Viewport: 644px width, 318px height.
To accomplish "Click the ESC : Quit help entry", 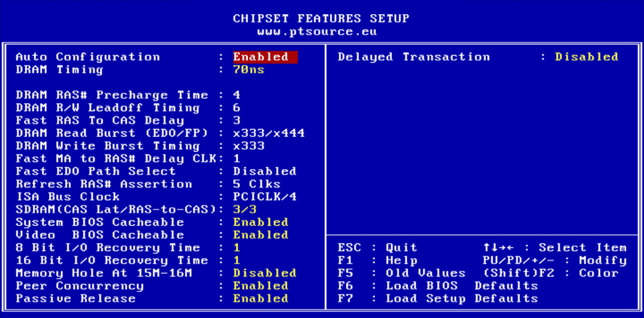I will 378,248.
